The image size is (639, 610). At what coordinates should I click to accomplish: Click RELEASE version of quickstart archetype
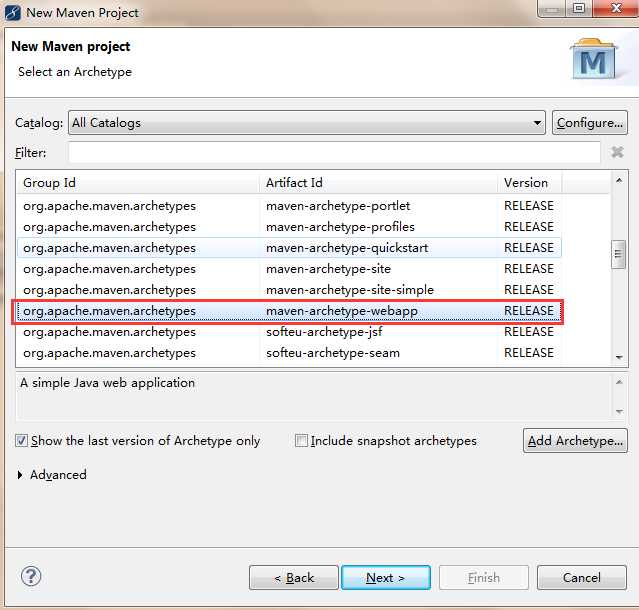pyautogui.click(x=529, y=248)
